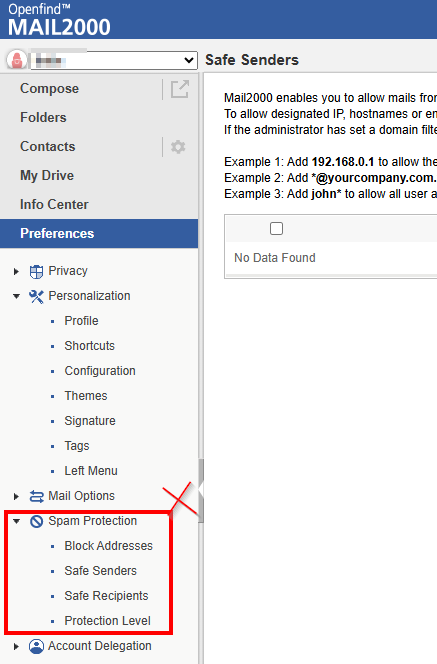Viewport: 437px width, 664px height.
Task: Collapse the left menu with splitter handle
Action: point(201,491)
